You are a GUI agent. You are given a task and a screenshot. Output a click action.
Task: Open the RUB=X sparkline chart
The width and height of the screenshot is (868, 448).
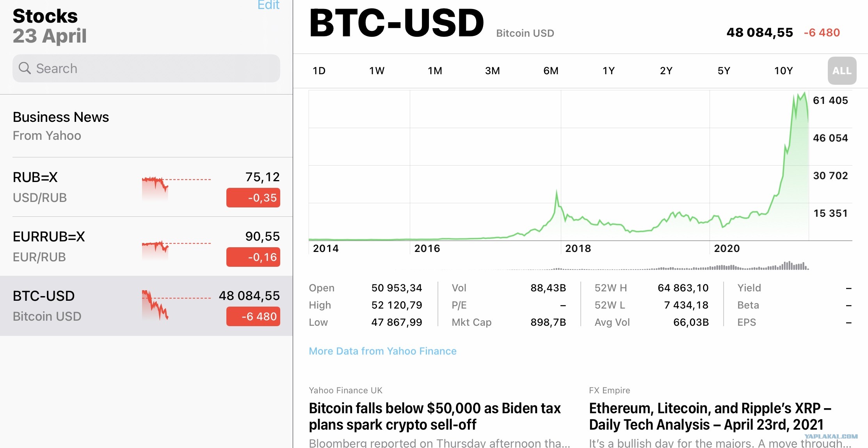tap(176, 187)
